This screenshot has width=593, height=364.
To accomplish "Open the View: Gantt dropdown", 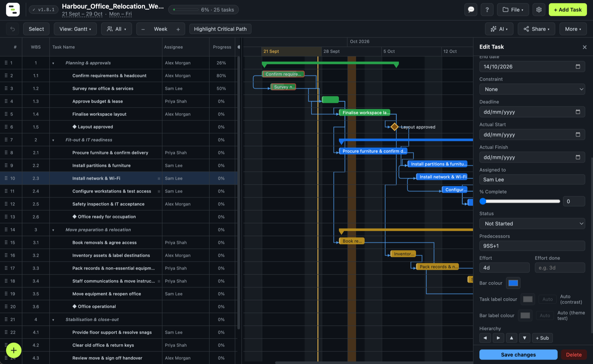I will (x=75, y=29).
